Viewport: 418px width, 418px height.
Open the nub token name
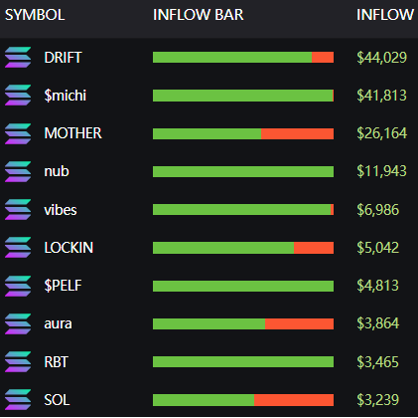coord(57,171)
